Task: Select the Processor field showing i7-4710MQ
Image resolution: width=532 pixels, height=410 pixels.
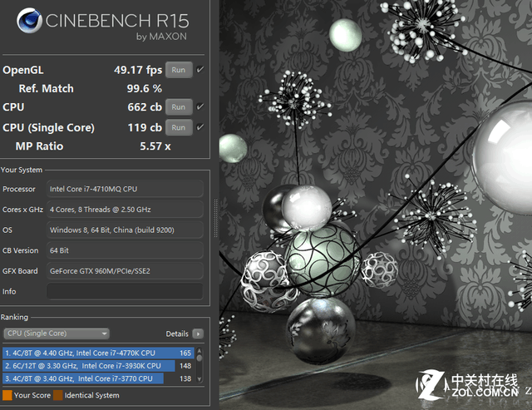Action: click(x=125, y=189)
